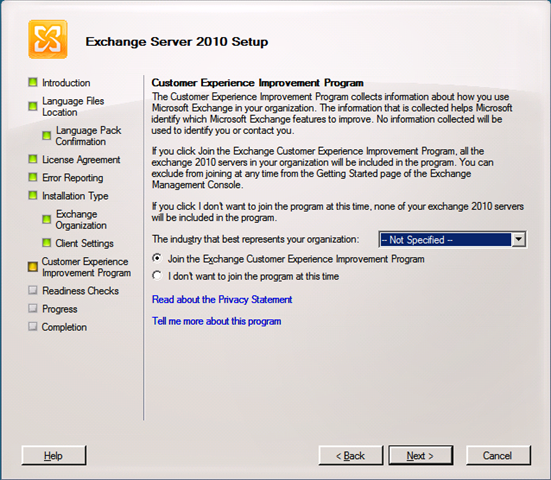Open Help for this setup page
551x480 pixels.
pyautogui.click(x=53, y=455)
